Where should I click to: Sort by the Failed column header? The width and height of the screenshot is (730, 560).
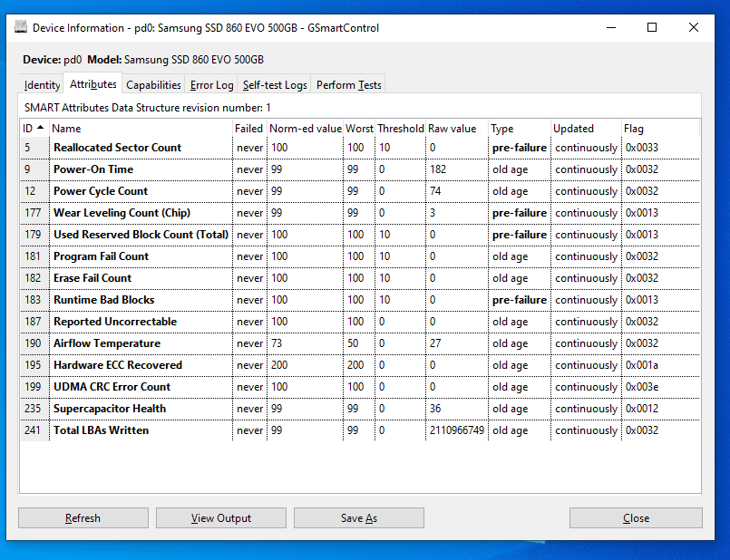pos(249,129)
